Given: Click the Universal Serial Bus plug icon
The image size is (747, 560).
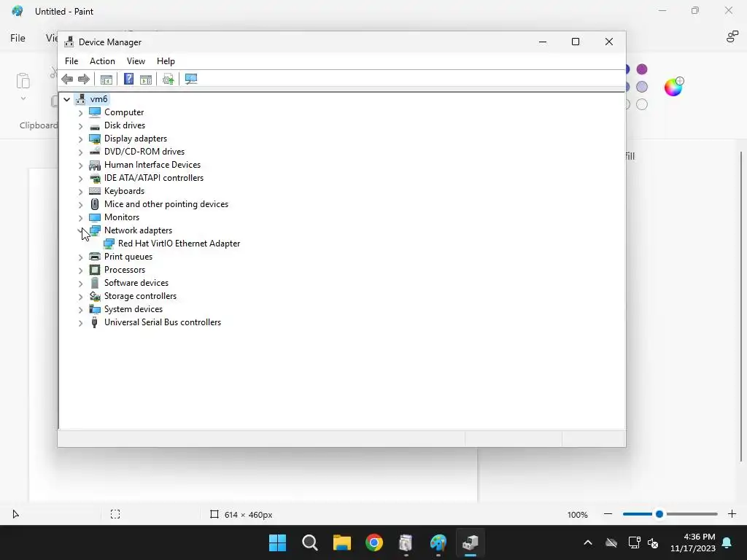Looking at the screenshot, I should coord(94,322).
